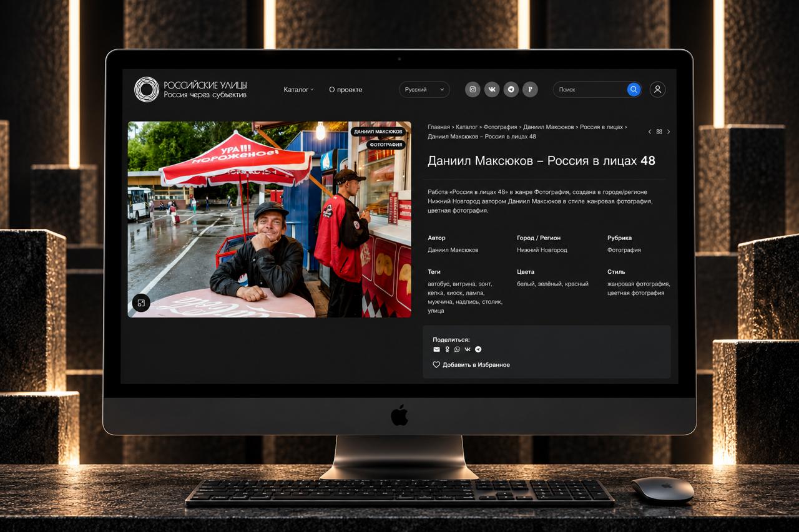Click Главная in the breadcrumb
This screenshot has height=532, width=799.
[439, 127]
